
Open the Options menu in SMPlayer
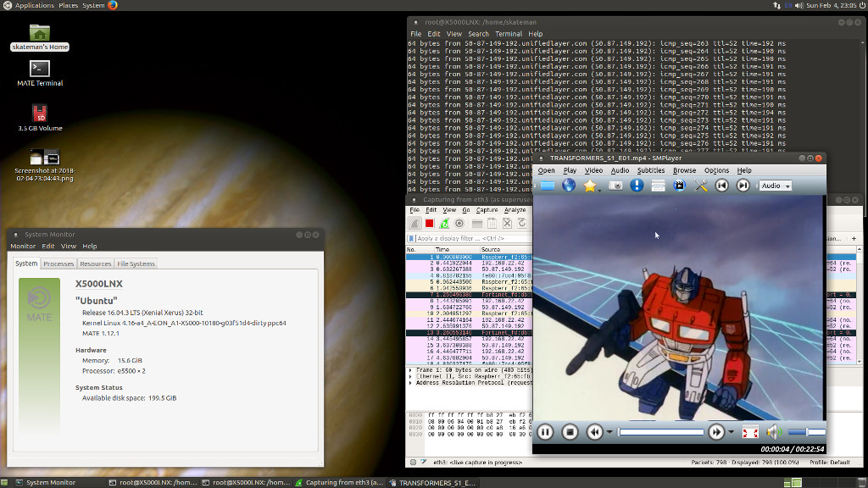click(716, 170)
